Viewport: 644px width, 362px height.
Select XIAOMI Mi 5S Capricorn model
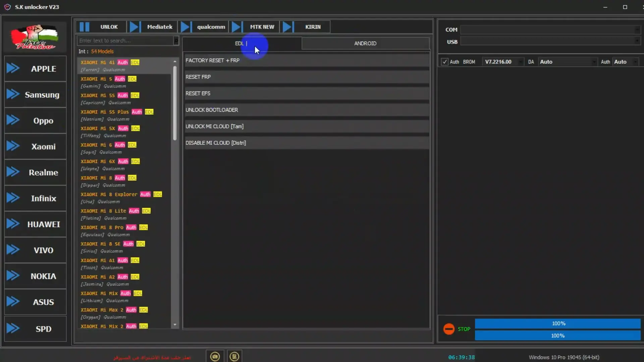tap(124, 99)
